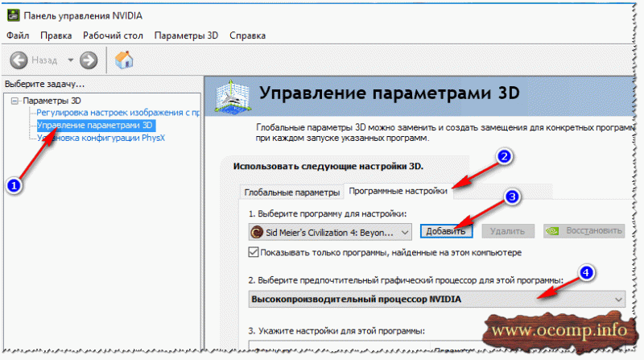Switch to the Глобальные параметры tab
Screen dimensions: 644x360
click(x=291, y=192)
